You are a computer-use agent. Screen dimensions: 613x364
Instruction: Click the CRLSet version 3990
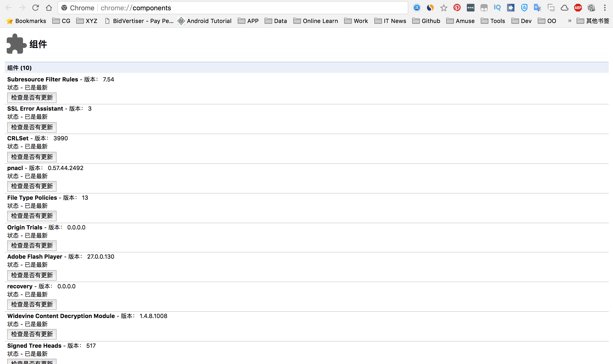(x=61, y=138)
